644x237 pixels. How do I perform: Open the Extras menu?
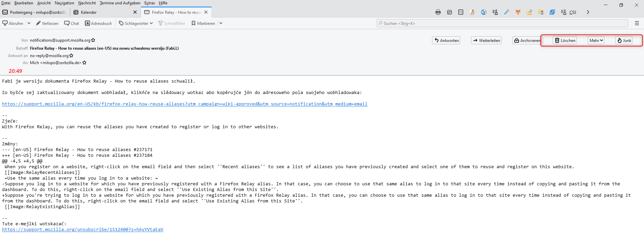pyautogui.click(x=149, y=3)
